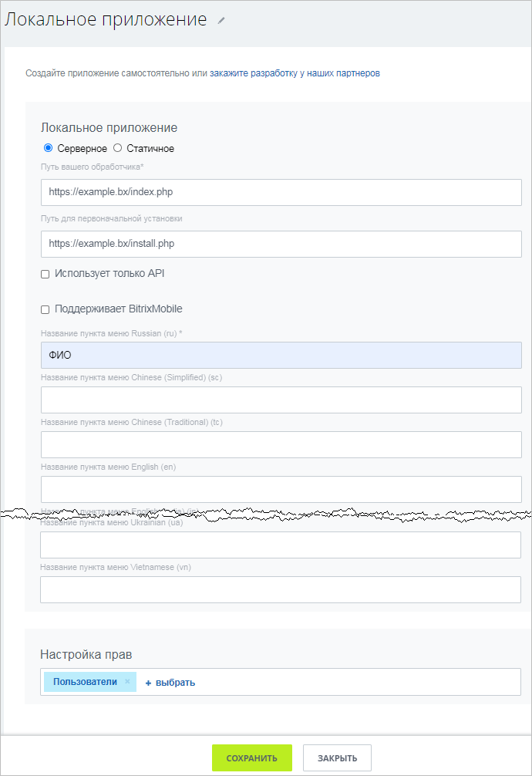Enable the Использует только API checkbox
Viewport: 532px width, 776px height.
point(45,274)
